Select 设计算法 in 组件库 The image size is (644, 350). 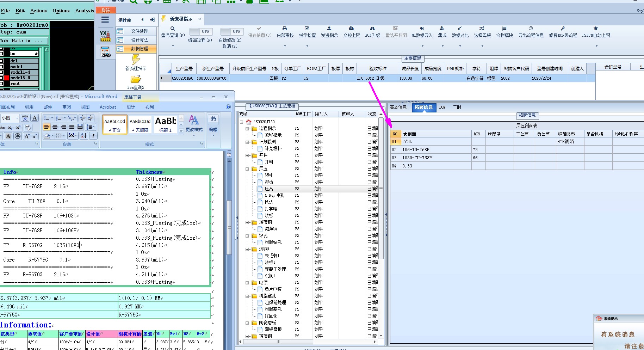click(136, 40)
